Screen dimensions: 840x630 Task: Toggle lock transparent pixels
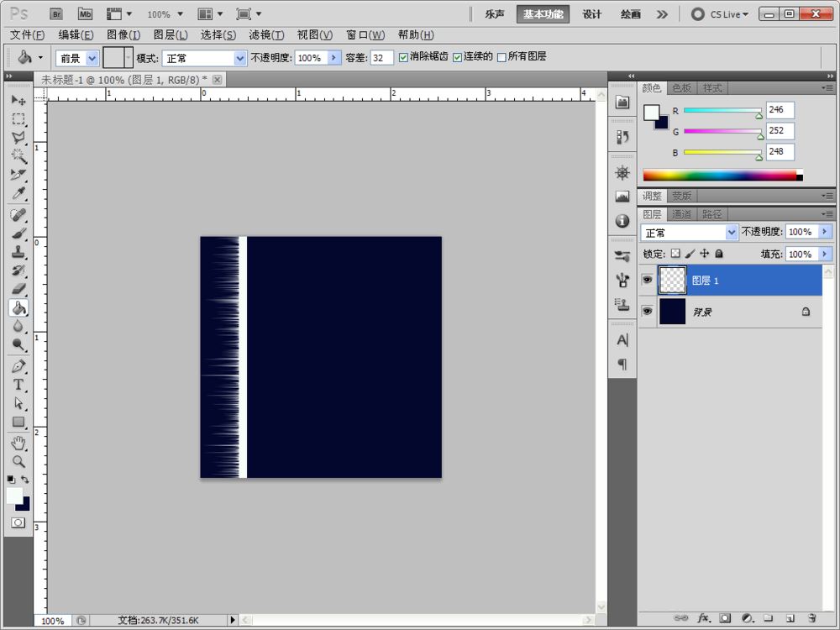[x=675, y=254]
